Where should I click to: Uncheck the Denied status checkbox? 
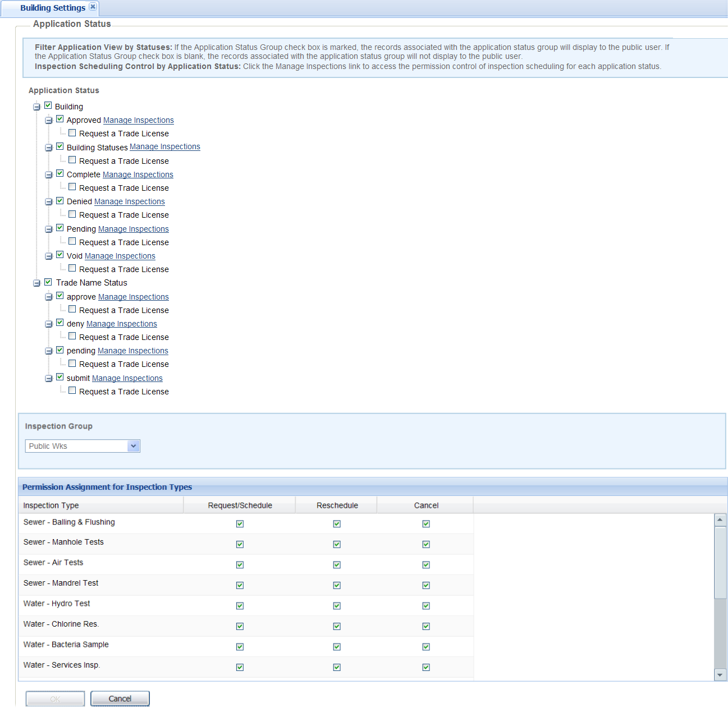[60, 201]
